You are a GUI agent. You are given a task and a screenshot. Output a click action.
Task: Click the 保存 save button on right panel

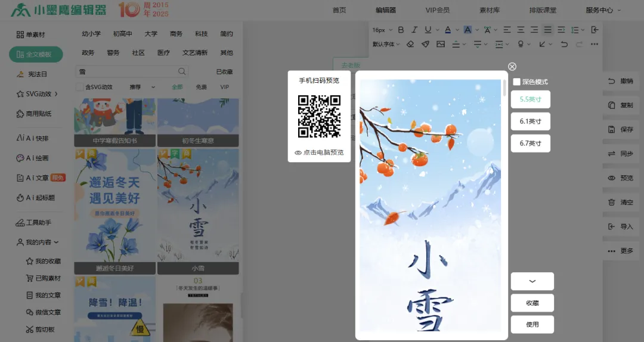click(x=621, y=129)
